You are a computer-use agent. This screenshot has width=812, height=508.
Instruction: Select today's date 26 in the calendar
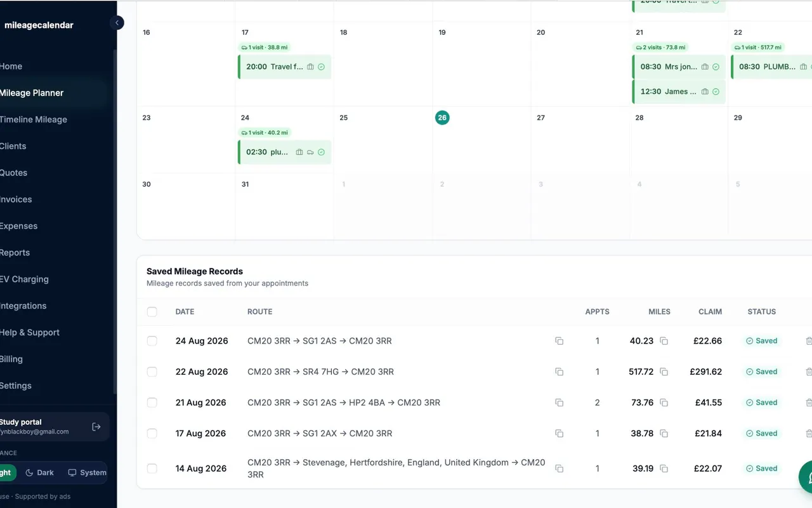pyautogui.click(x=442, y=117)
